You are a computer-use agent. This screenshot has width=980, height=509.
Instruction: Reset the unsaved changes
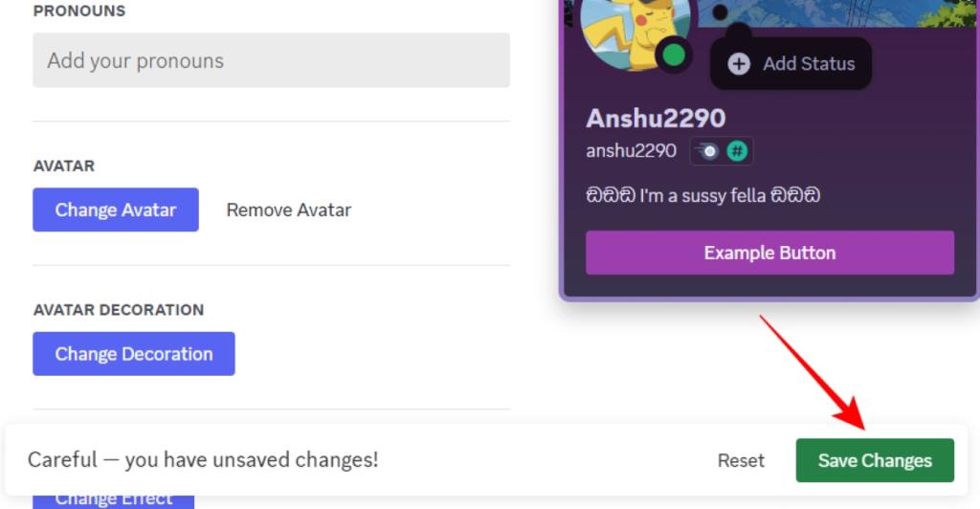coord(741,460)
